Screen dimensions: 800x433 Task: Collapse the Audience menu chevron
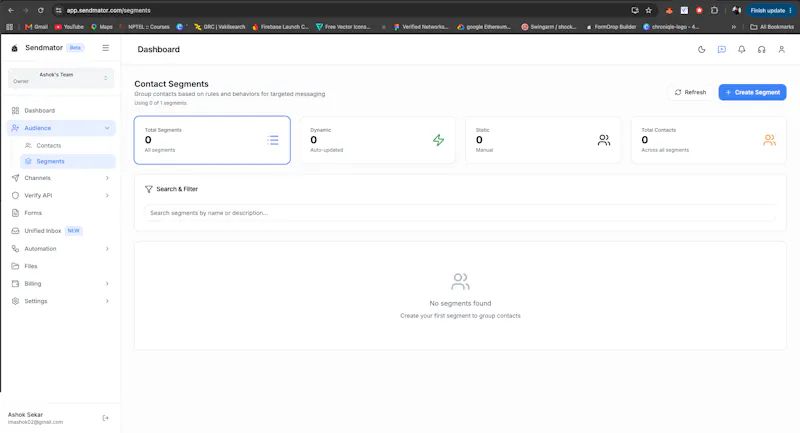point(107,128)
